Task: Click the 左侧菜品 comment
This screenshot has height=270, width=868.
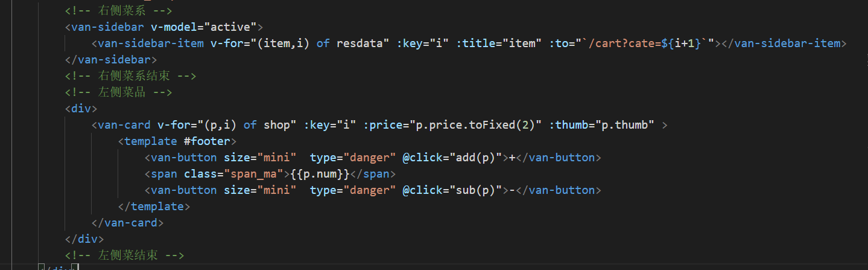Action: pyautogui.click(x=119, y=92)
